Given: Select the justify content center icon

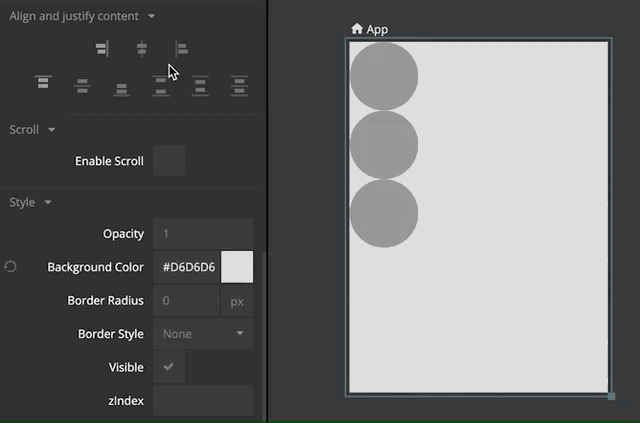Looking at the screenshot, I should 82,87.
